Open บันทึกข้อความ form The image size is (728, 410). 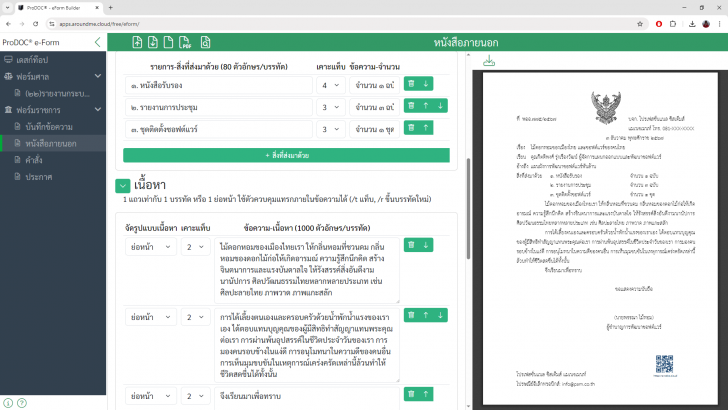(x=53, y=127)
